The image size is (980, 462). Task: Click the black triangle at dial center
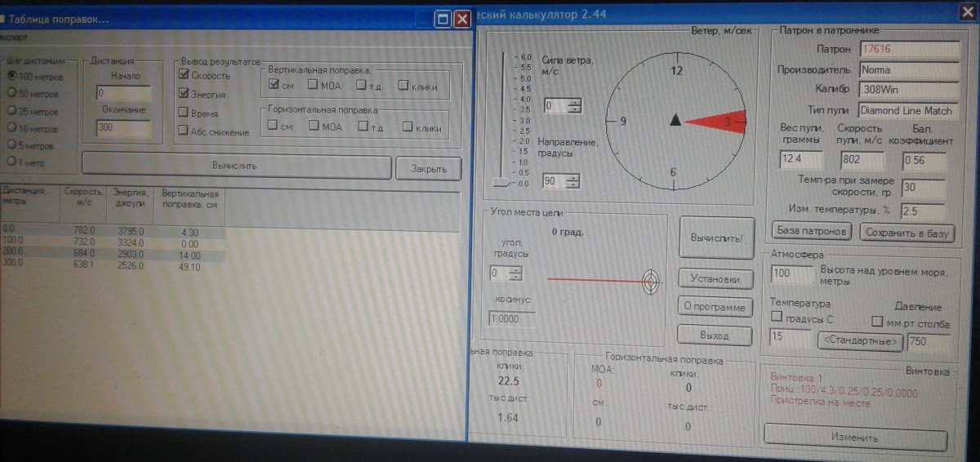(675, 121)
